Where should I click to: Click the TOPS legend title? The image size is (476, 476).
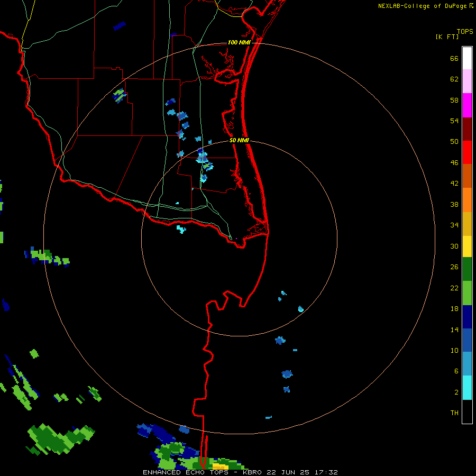pos(465,31)
